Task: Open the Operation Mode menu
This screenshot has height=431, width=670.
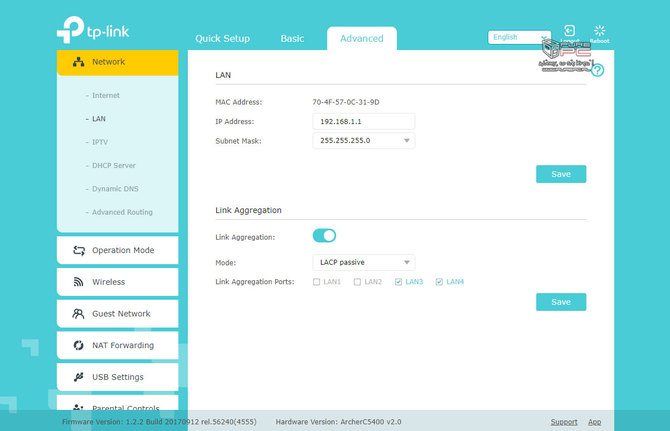Action: 118,250
